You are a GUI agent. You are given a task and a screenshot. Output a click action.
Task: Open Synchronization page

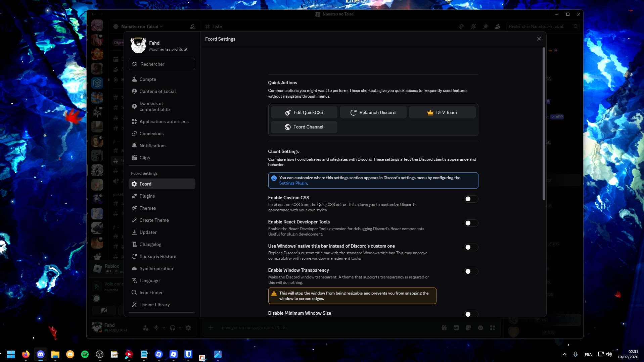click(162, 268)
